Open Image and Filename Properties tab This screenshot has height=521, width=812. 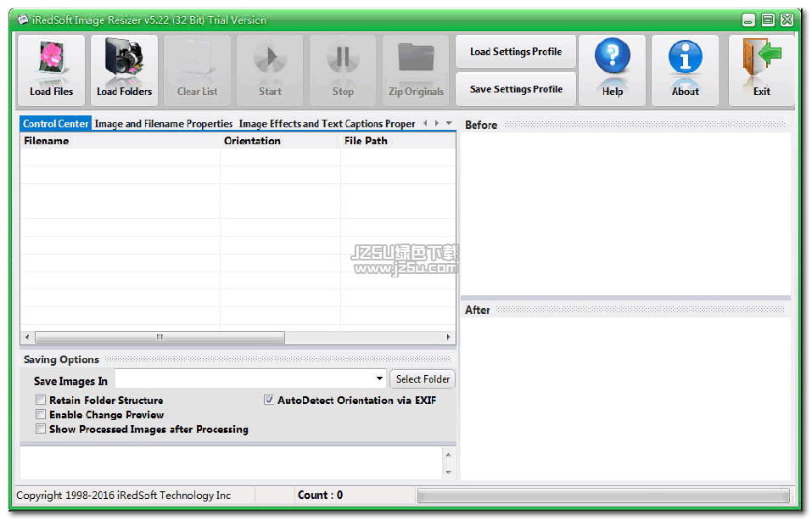pyautogui.click(x=164, y=124)
